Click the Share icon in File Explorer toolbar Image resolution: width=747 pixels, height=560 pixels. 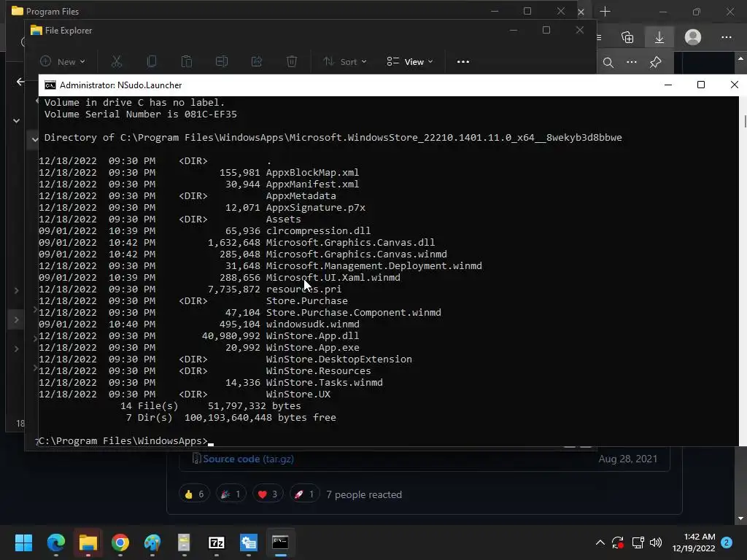257,61
